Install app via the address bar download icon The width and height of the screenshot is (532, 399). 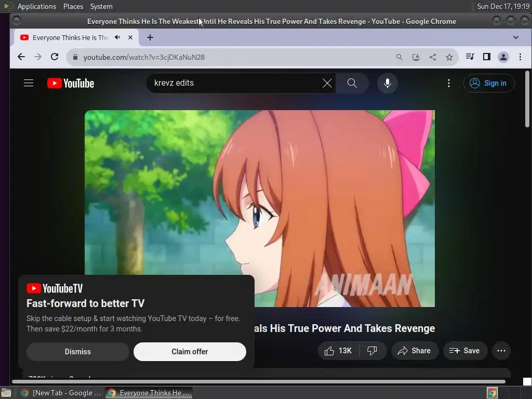(416, 57)
